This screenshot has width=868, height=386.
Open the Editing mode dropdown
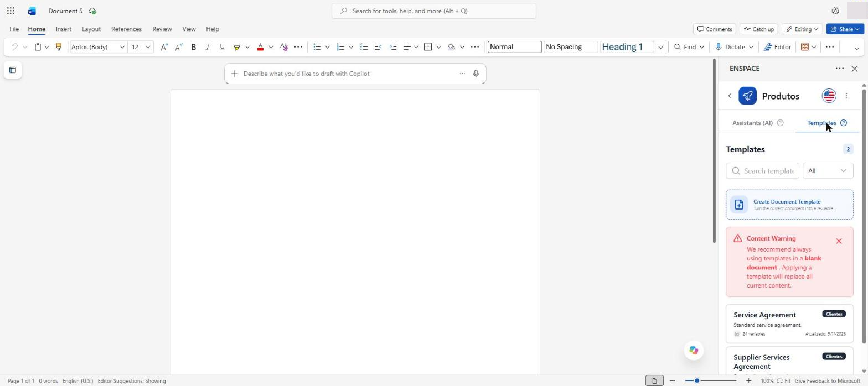pyautogui.click(x=802, y=29)
